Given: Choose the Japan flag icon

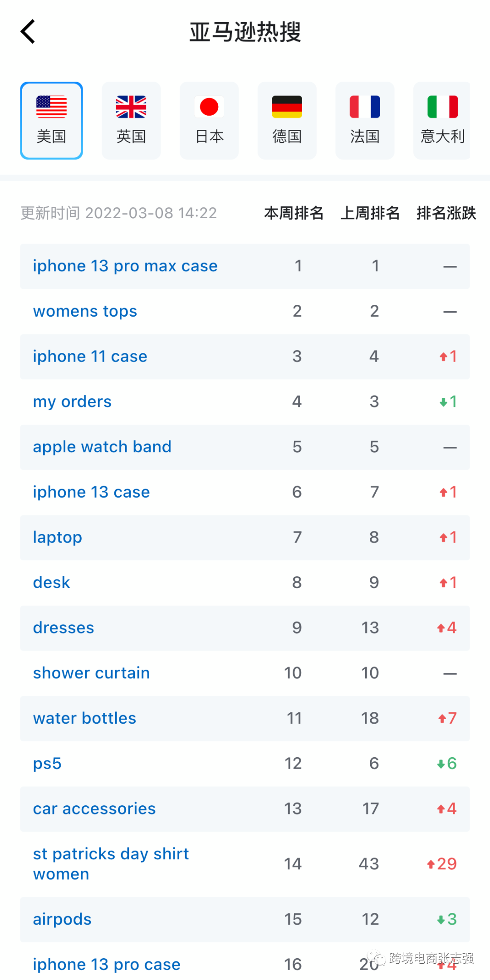Looking at the screenshot, I should [209, 107].
